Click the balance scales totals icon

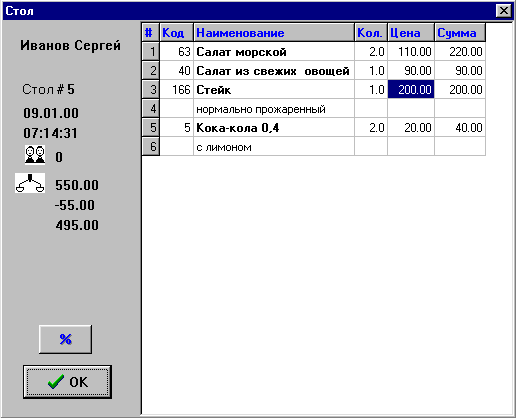pos(30,183)
